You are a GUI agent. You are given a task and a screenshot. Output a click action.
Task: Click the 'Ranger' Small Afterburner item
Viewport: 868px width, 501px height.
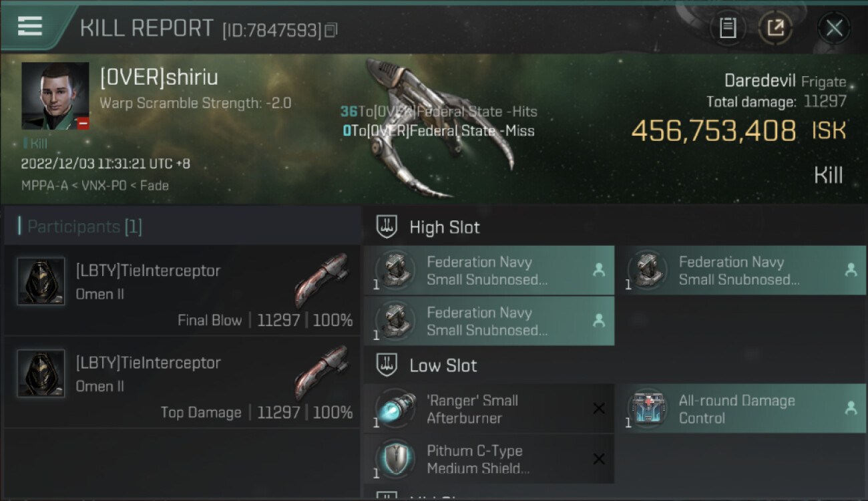pos(489,409)
